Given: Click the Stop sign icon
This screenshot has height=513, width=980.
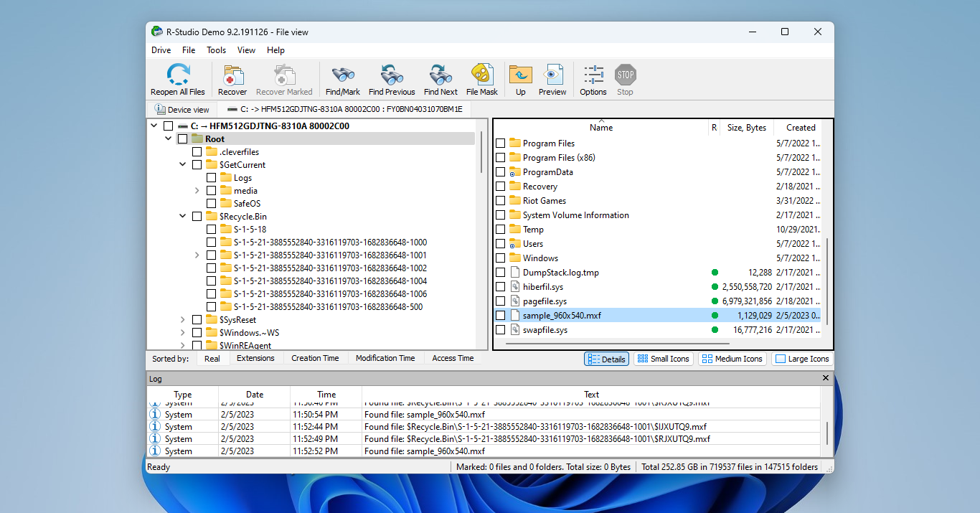Looking at the screenshot, I should [x=626, y=75].
